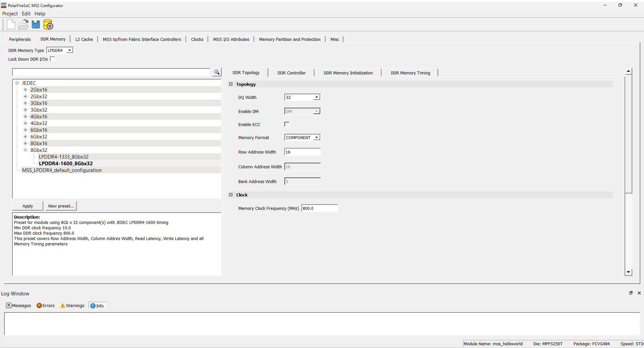Toggle the Info log filter
Viewport: 644px width, 348px height.
coord(97,306)
